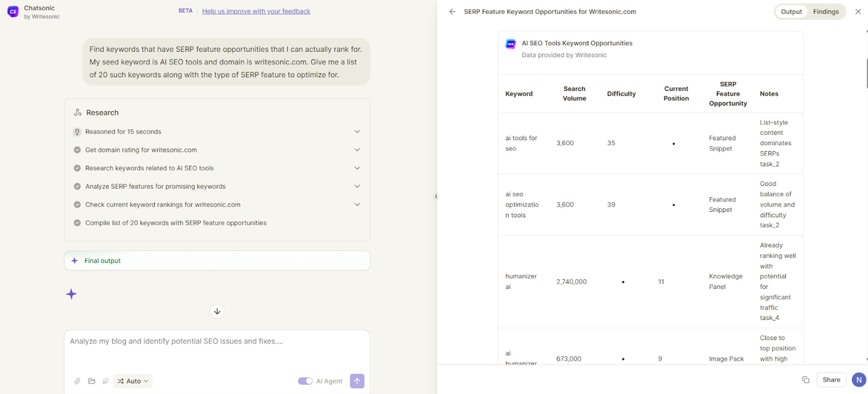Click the Knowledge Panel feature cell
Viewport: 868px width, 394px height.
point(726,281)
